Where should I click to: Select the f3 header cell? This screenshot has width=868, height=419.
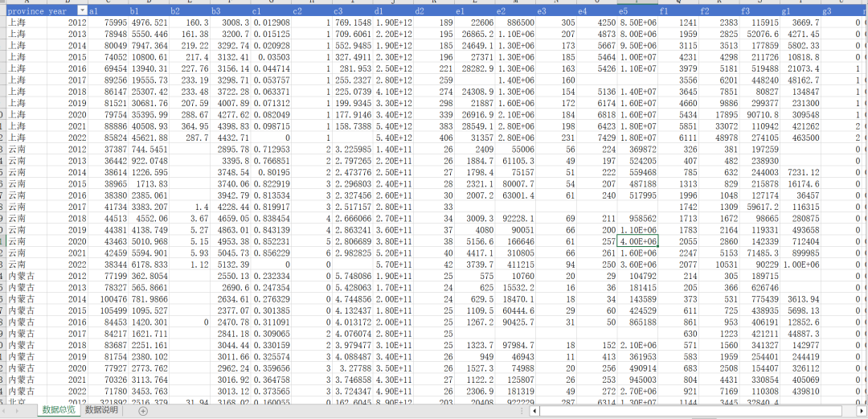click(x=760, y=11)
